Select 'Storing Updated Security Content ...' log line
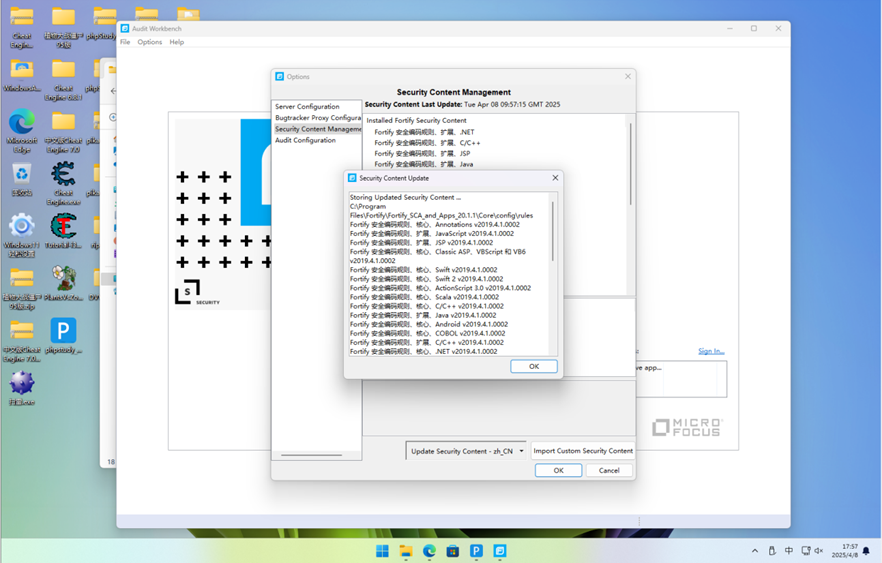 pyautogui.click(x=406, y=197)
